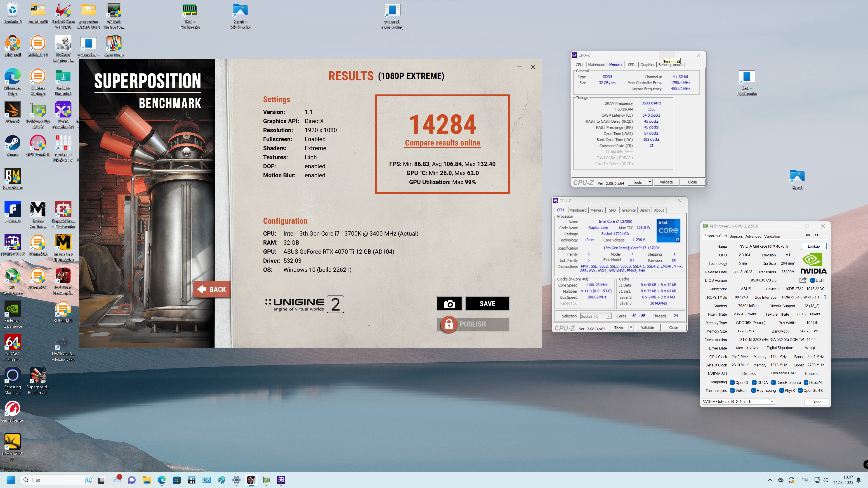The height and width of the screenshot is (488, 868).
Task: Open Bench tab in lower CPU-Z window
Action: click(x=644, y=210)
